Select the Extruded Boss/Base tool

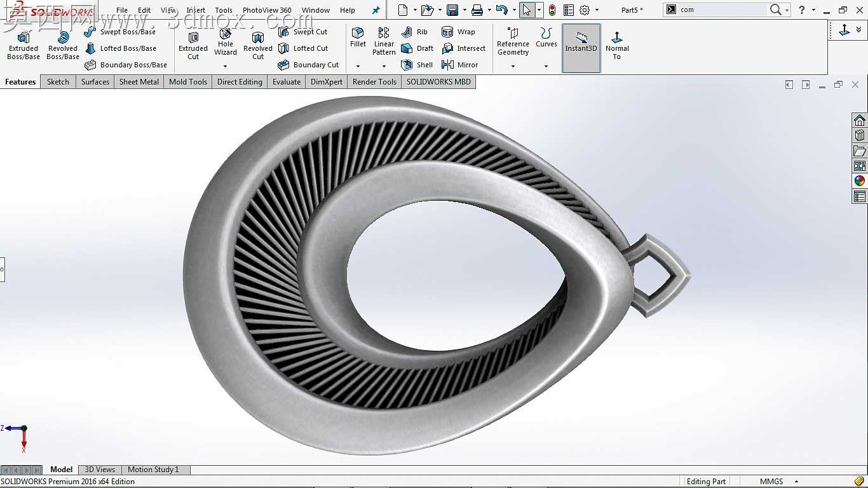point(24,46)
